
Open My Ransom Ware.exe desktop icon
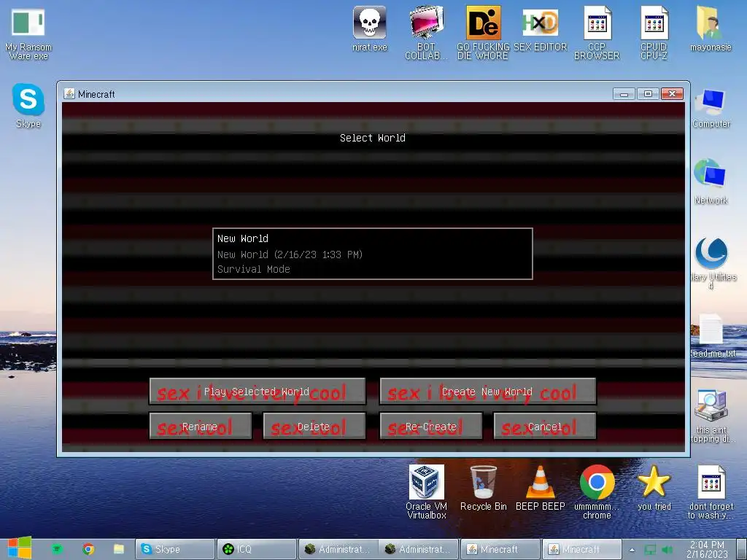(28, 34)
